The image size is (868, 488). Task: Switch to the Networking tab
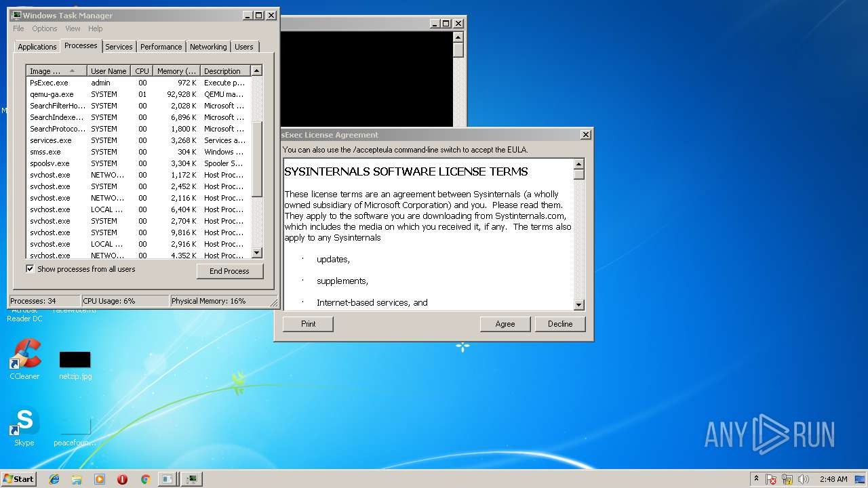[x=208, y=47]
